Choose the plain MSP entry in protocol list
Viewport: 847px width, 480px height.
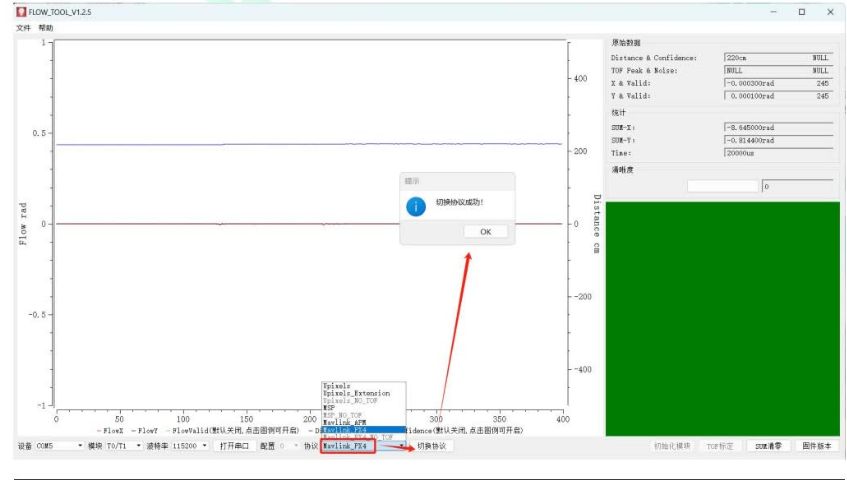click(364, 408)
